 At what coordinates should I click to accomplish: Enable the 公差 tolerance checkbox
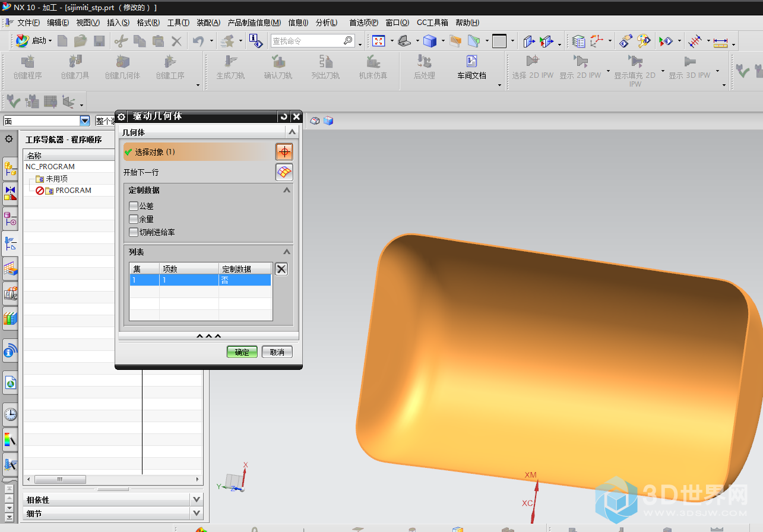coord(133,206)
